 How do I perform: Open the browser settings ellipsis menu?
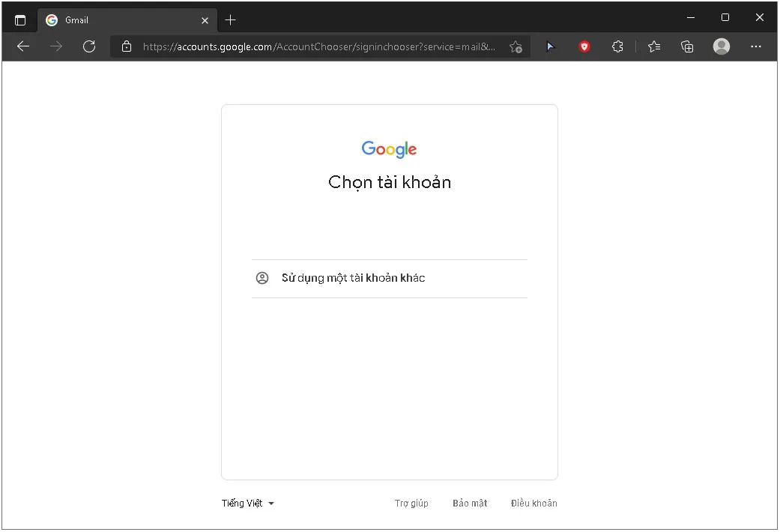[x=755, y=46]
